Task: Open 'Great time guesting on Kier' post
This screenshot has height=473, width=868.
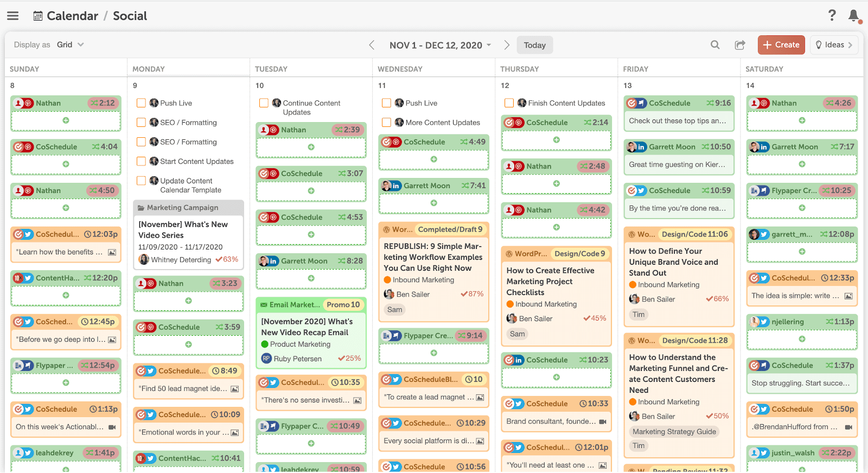Action: [678, 164]
